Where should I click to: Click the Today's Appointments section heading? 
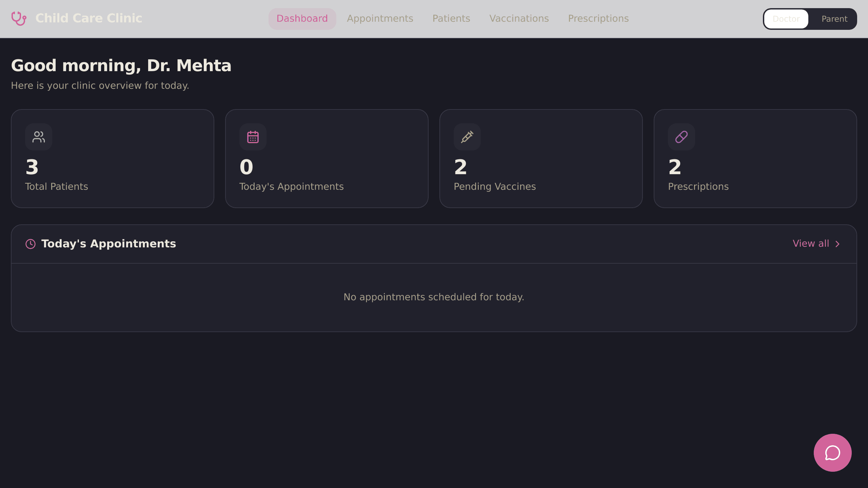(x=108, y=244)
